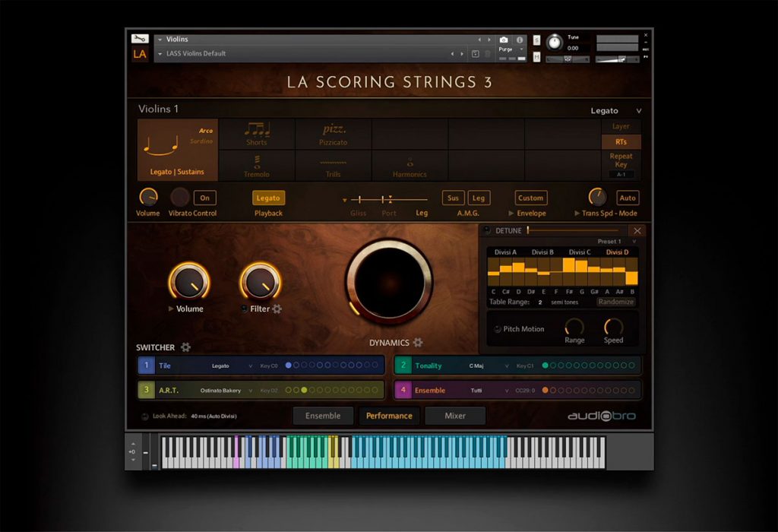This screenshot has height=532, width=778.
Task: Open the wrench instrument options icon
Action: (x=140, y=39)
